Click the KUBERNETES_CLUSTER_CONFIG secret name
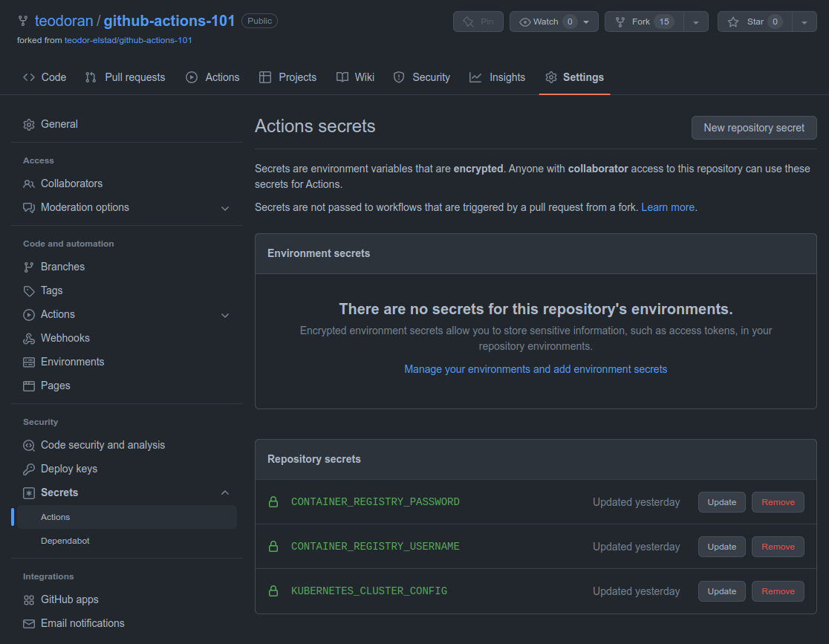Screen dimensions: 829x644 click(x=369, y=591)
